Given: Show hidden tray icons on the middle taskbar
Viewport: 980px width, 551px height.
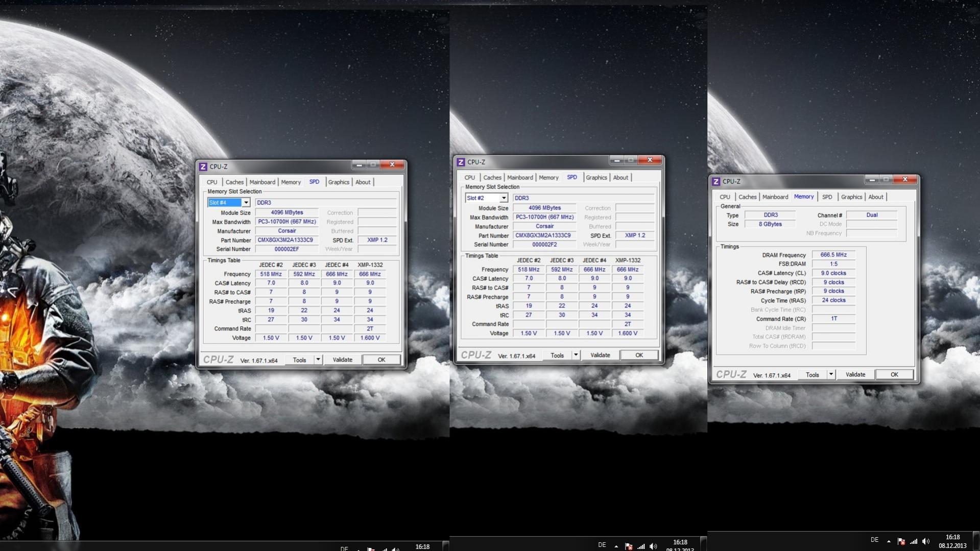Looking at the screenshot, I should 616,546.
